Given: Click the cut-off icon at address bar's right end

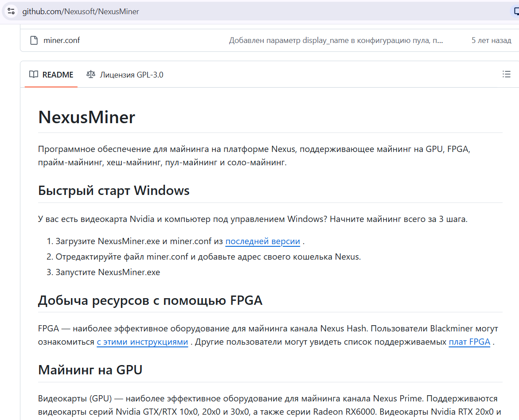Looking at the screenshot, I should [516, 12].
